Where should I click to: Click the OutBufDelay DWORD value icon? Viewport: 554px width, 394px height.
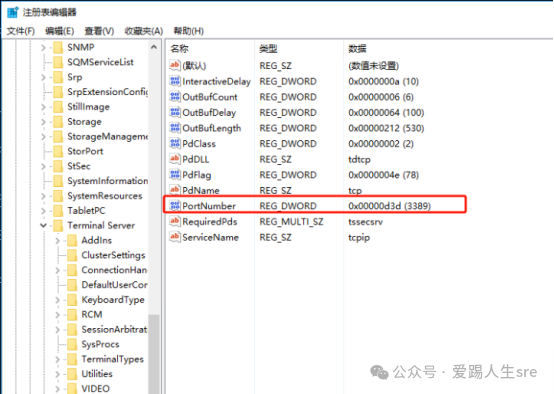[175, 112]
